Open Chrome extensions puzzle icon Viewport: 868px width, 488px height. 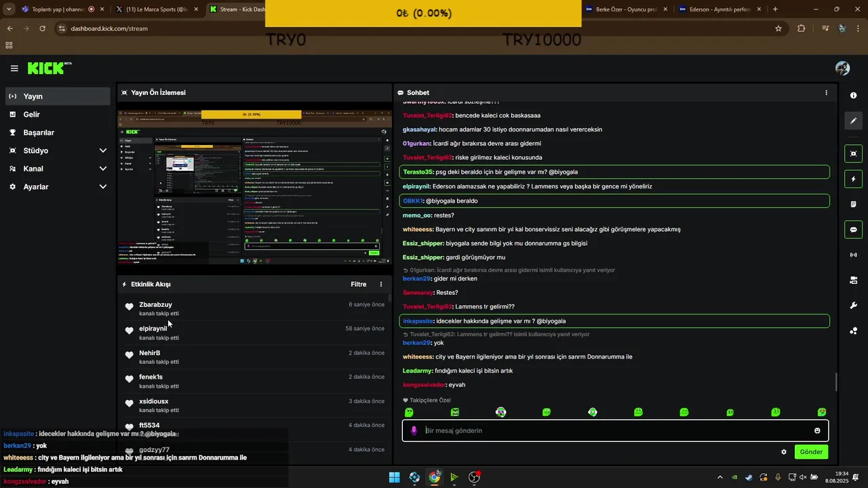[802, 28]
